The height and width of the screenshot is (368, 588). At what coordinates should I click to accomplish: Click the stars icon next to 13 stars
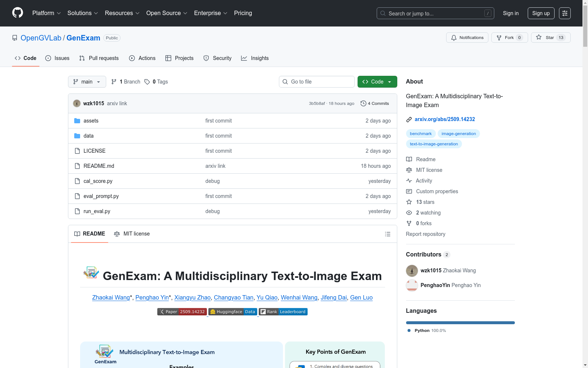click(x=409, y=202)
